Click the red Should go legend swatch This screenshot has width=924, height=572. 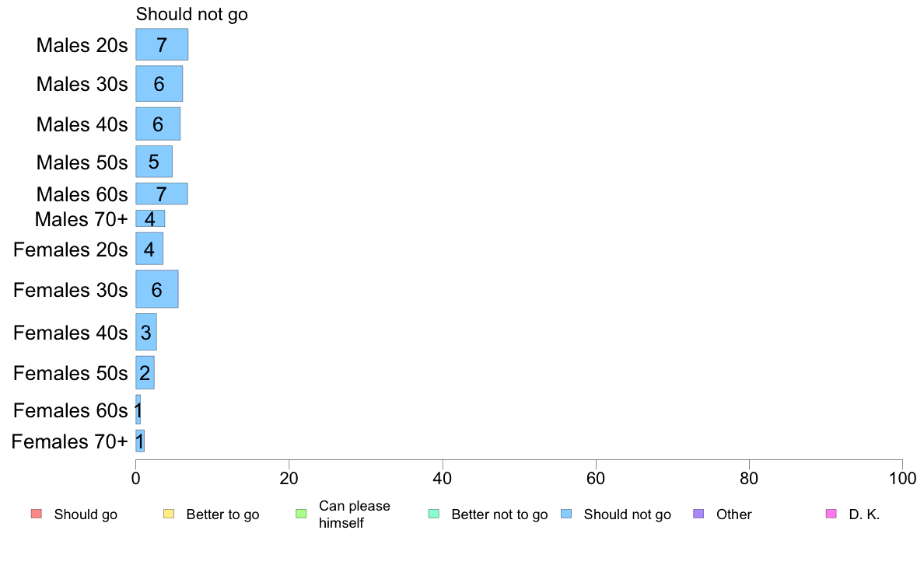(36, 514)
